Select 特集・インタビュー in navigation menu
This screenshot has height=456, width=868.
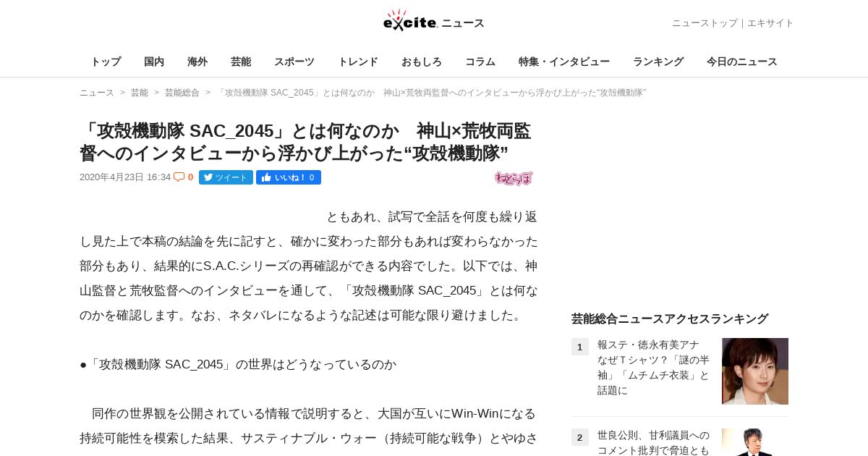click(x=564, y=62)
